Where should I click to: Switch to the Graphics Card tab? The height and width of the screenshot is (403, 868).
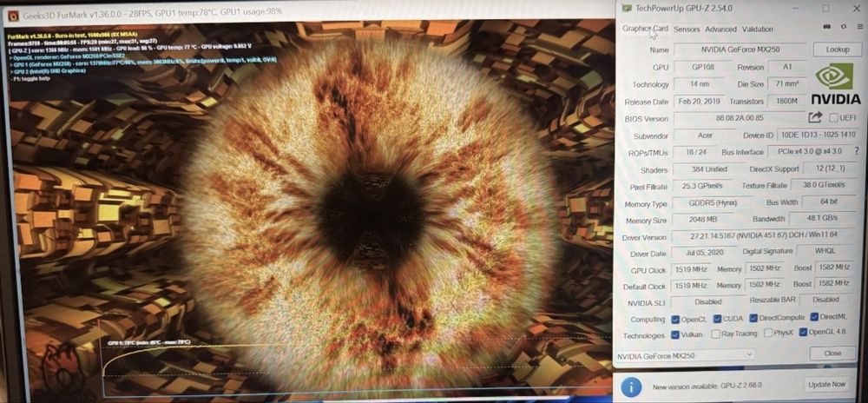point(645,29)
